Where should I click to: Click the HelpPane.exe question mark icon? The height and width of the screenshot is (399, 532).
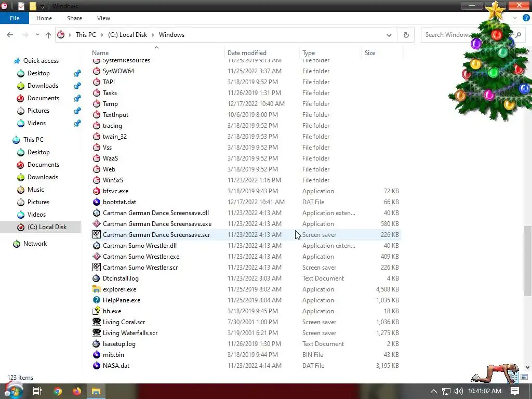pos(97,300)
